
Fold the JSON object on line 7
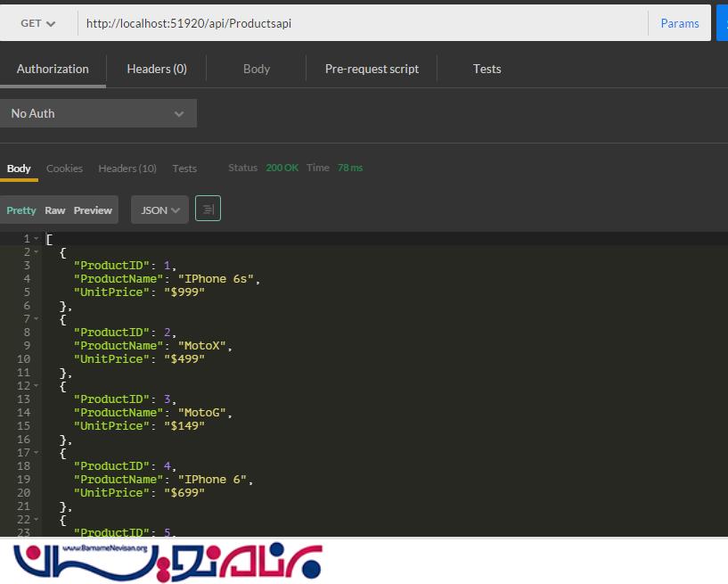[37, 319]
